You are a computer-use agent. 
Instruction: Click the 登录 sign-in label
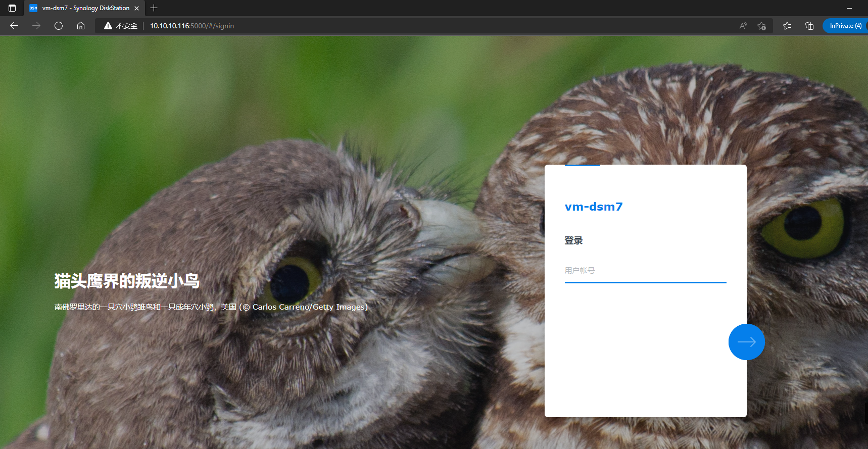(x=573, y=240)
